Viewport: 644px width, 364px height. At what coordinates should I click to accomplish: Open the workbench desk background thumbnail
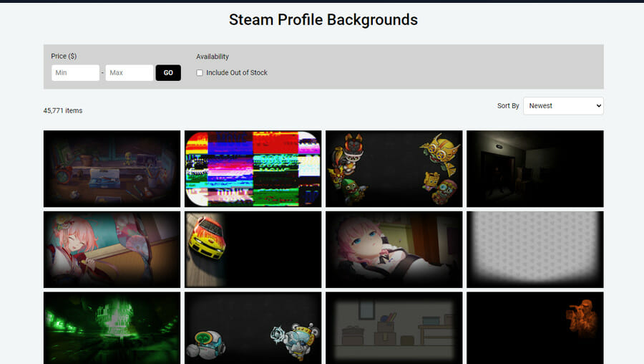point(112,168)
